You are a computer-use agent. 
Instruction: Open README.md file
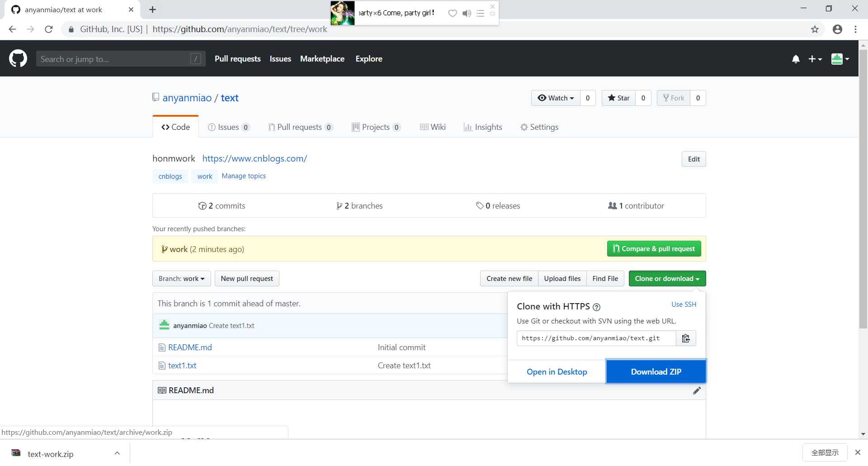pyautogui.click(x=190, y=347)
